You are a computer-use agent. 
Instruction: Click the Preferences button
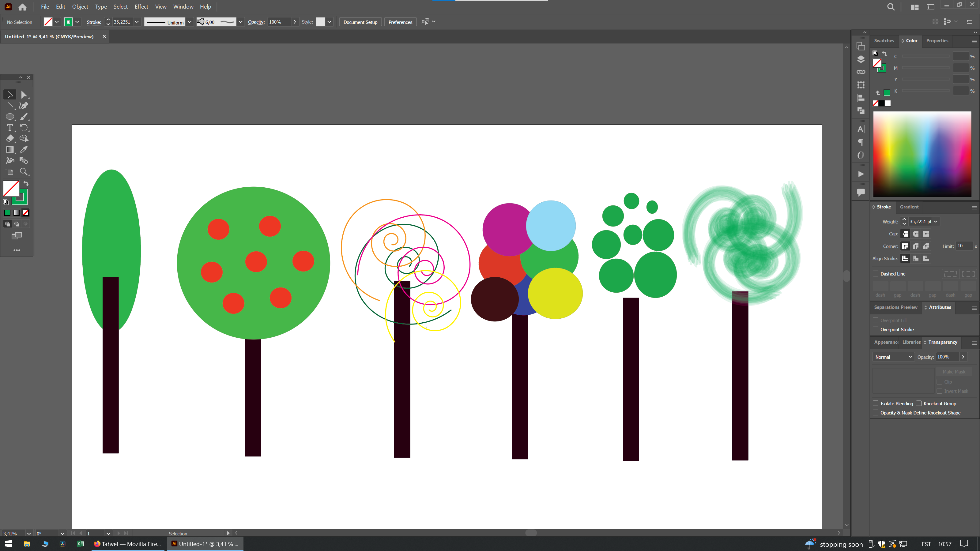click(x=400, y=22)
